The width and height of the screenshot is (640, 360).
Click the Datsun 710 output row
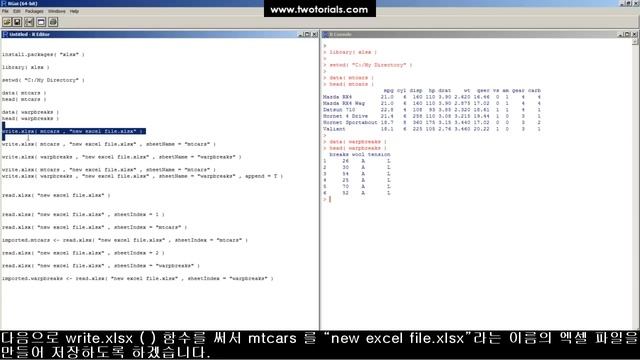(432, 110)
